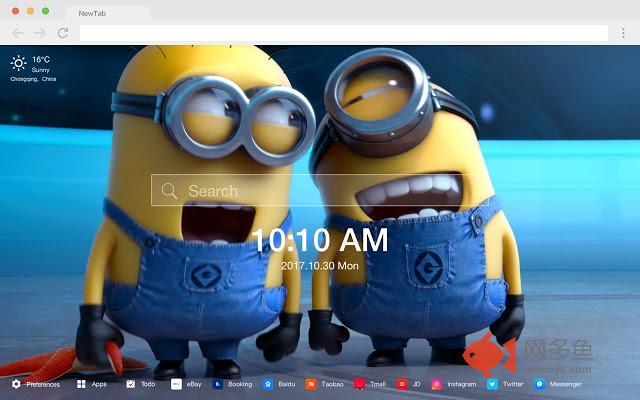Click the Chongqing, China location text
The image size is (640, 400).
33,79
